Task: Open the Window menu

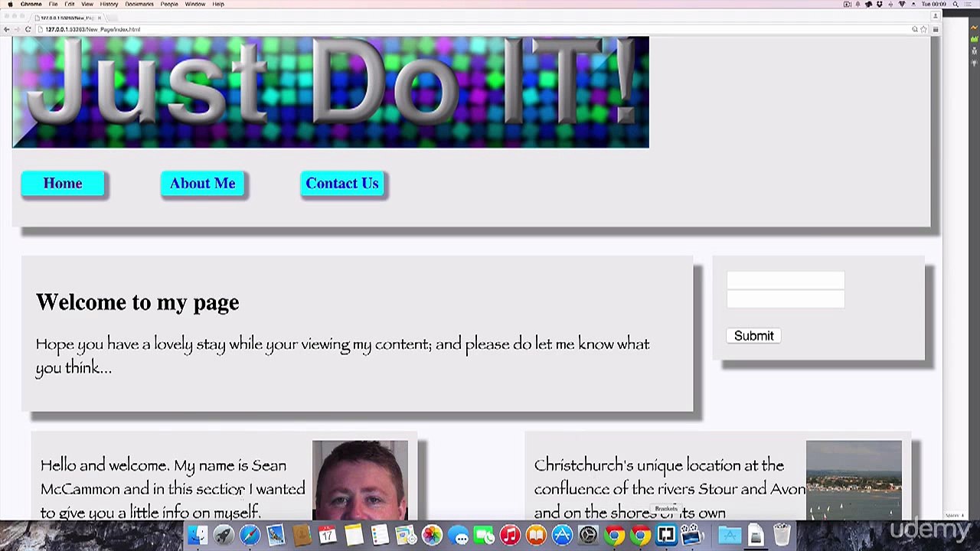Action: [194, 4]
